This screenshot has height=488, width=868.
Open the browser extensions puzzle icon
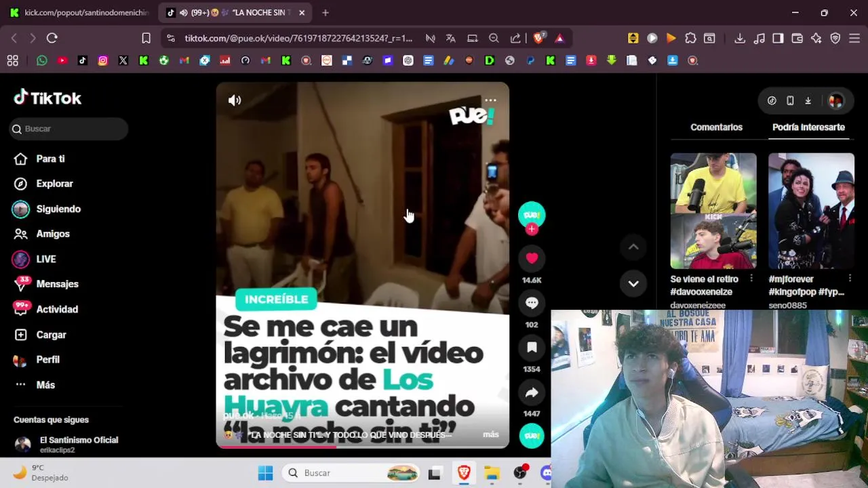tap(690, 39)
